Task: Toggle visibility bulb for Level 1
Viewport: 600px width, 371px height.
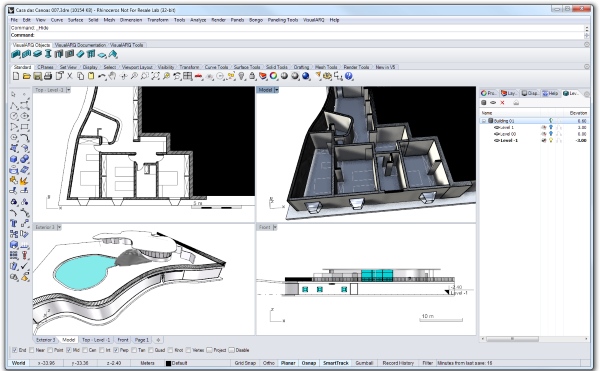Action: pos(551,127)
